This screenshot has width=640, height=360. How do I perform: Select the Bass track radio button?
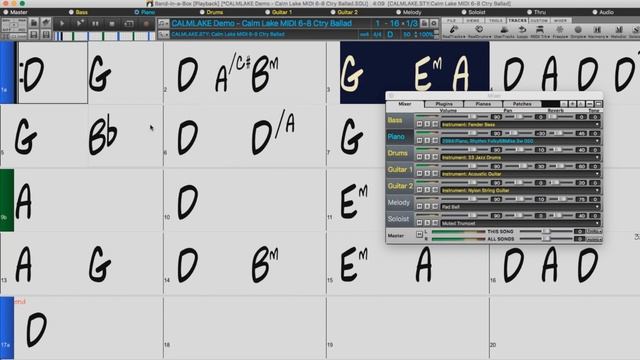click(x=71, y=12)
